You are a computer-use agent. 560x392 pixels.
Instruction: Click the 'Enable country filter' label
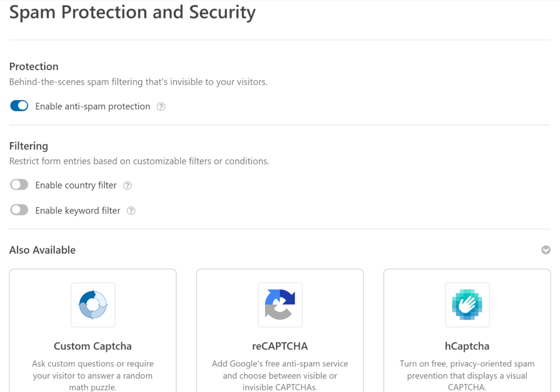pyautogui.click(x=76, y=185)
